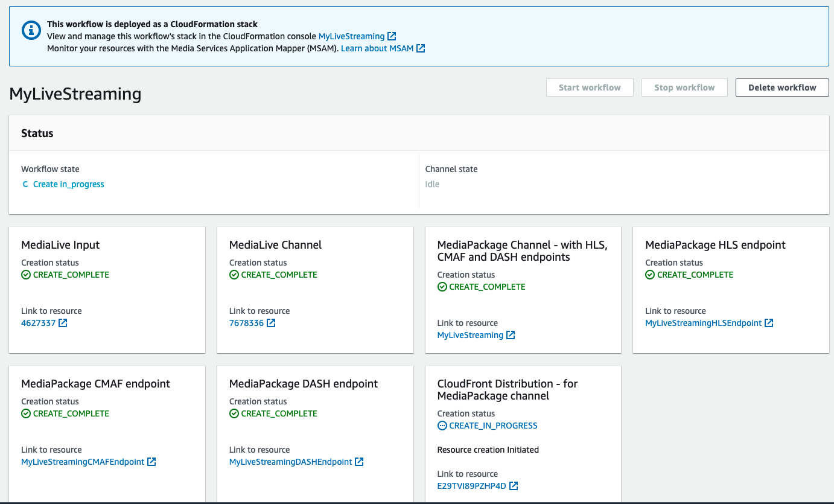Click the MediaPackage Channel with HLS, CMAF title
834x504 pixels.
click(x=522, y=251)
